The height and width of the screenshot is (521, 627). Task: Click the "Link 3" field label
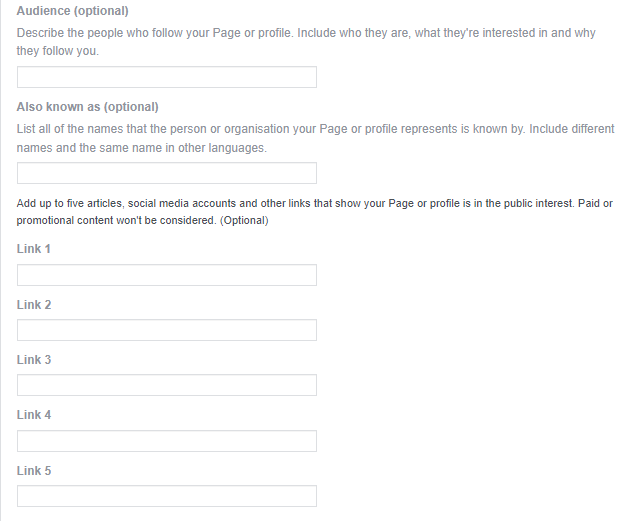pos(34,359)
